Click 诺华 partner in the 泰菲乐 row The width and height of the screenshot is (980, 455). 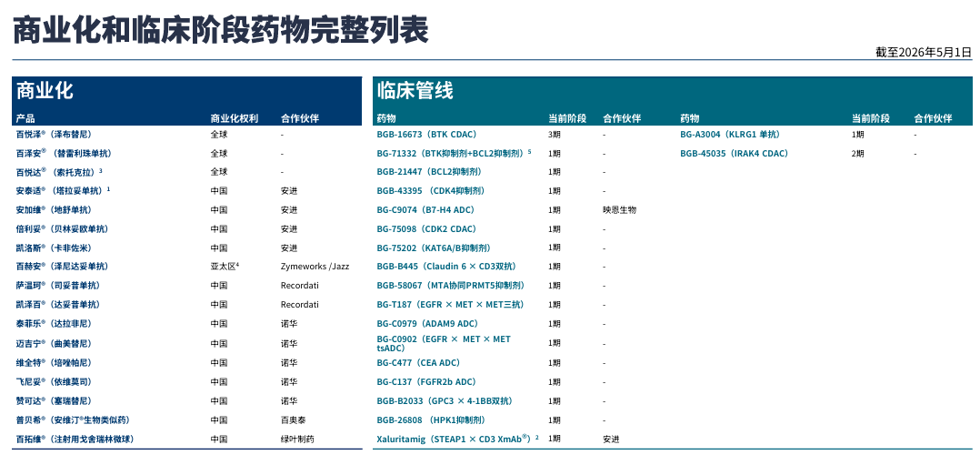pyautogui.click(x=289, y=324)
